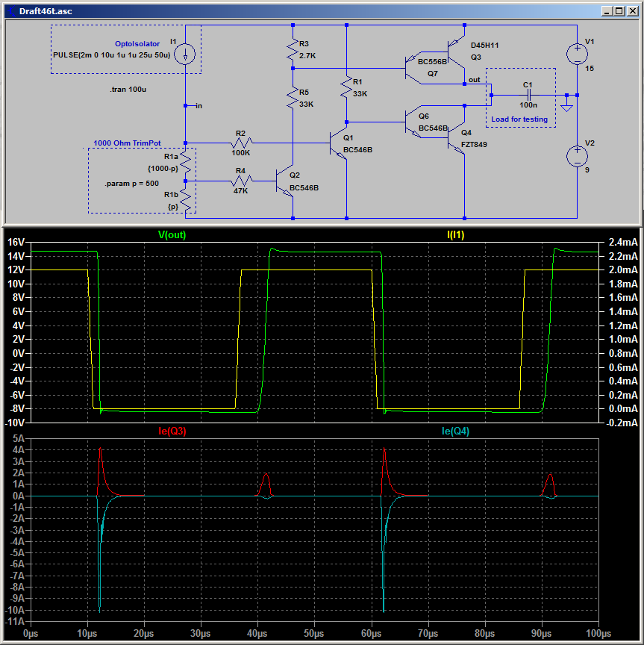Click the 2.4mA right axis label

[x=623, y=243]
